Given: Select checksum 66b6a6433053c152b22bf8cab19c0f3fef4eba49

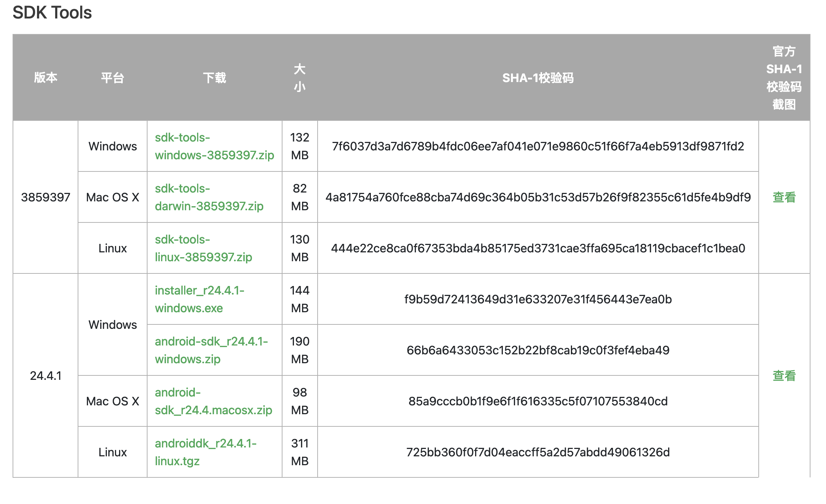Looking at the screenshot, I should click(x=538, y=350).
